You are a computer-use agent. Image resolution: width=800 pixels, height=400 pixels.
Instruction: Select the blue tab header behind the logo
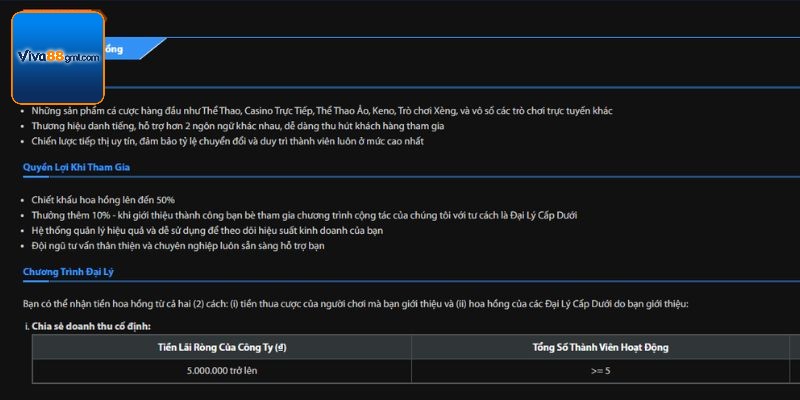tap(134, 49)
